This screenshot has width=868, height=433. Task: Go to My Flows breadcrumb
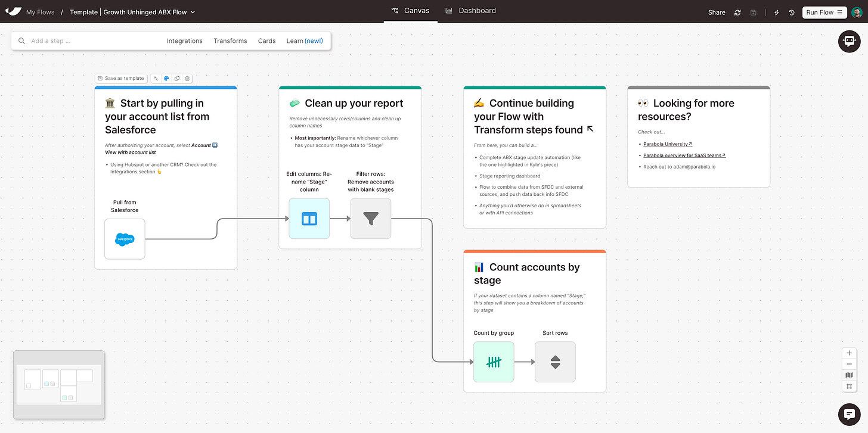(41, 12)
